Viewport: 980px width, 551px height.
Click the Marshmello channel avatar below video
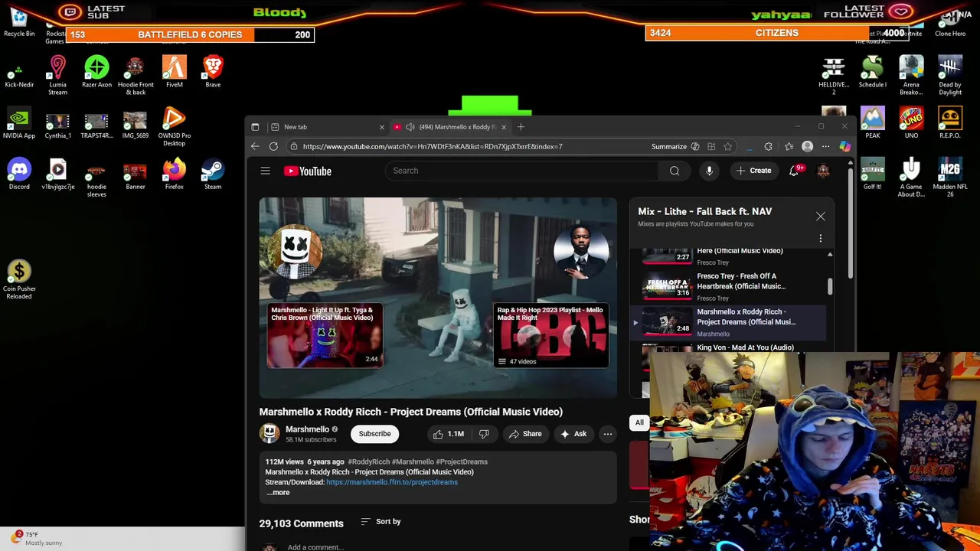click(269, 434)
